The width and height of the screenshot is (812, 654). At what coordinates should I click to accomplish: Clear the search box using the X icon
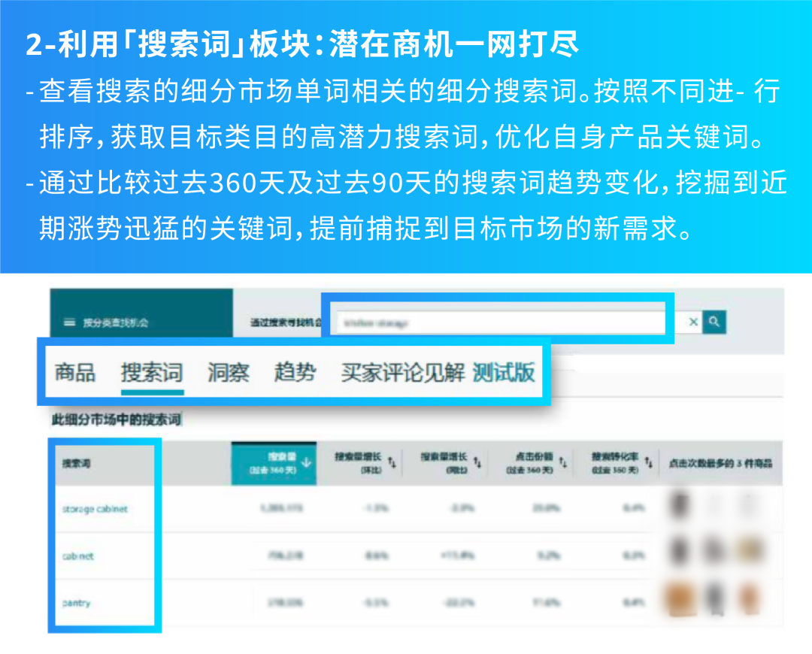tap(692, 322)
